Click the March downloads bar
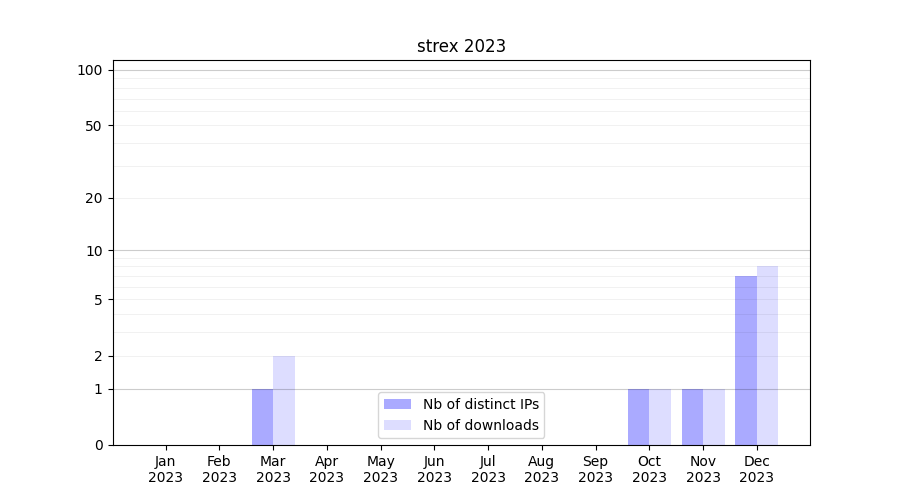The width and height of the screenshot is (900, 500). click(x=284, y=400)
